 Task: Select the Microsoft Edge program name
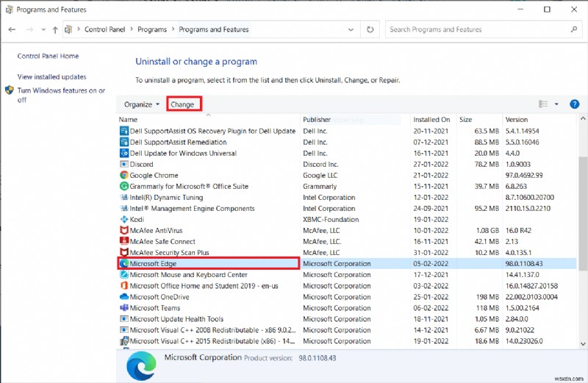point(153,263)
